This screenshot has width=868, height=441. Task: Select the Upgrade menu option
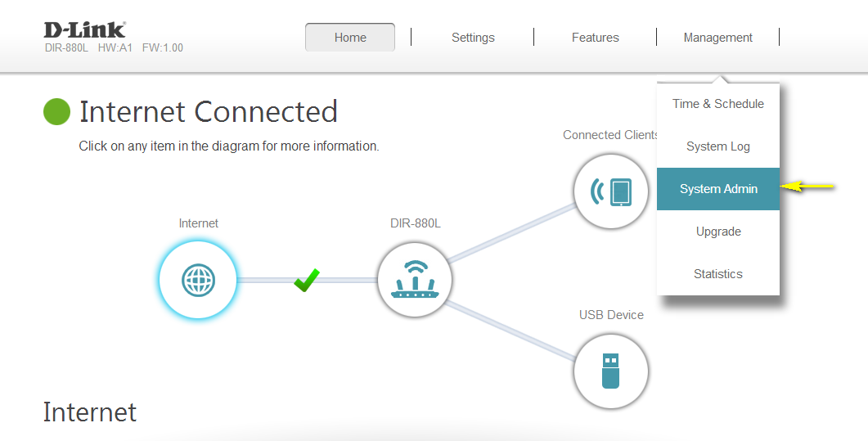718,232
